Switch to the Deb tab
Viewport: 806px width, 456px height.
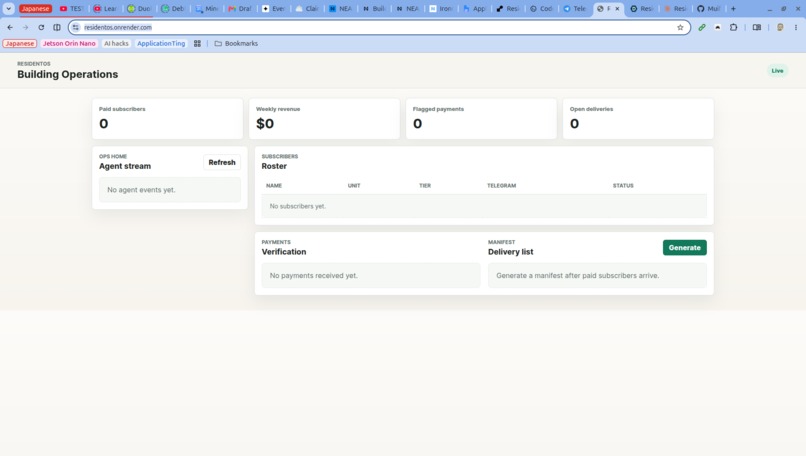coord(173,9)
